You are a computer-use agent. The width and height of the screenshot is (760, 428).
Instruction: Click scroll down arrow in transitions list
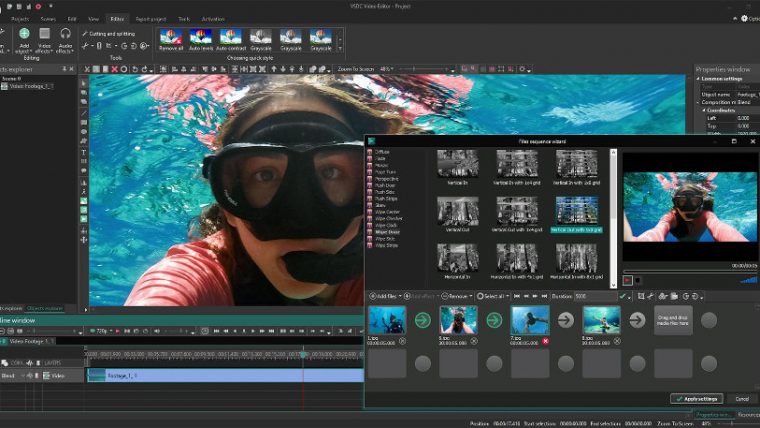613,285
